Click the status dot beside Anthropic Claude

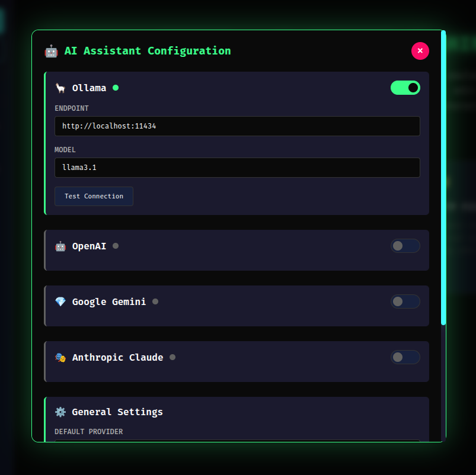click(x=172, y=357)
